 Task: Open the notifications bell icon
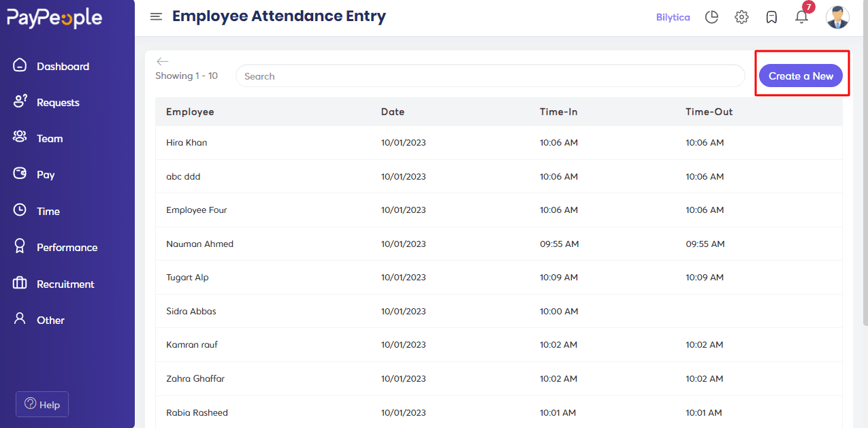(801, 17)
